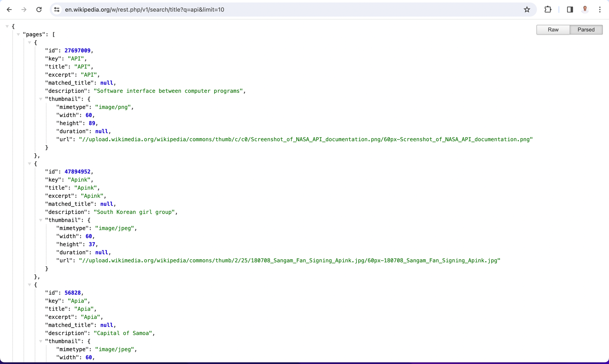
Task: Collapse the "pages" array
Action: 18,34
